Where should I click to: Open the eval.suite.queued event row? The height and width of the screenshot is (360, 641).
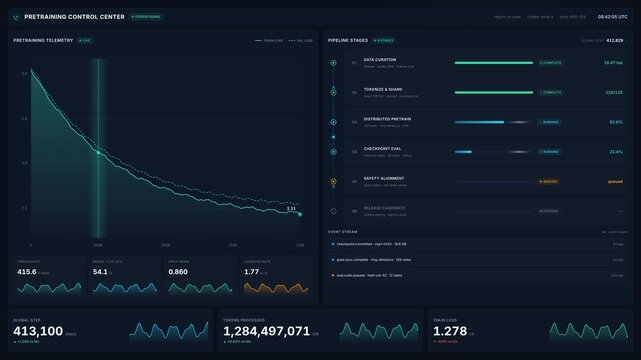click(478, 275)
